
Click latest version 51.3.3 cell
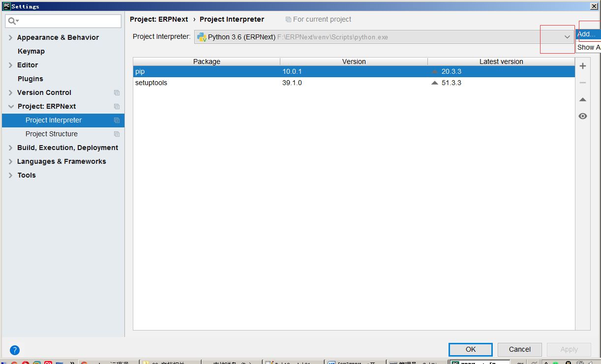tap(451, 83)
